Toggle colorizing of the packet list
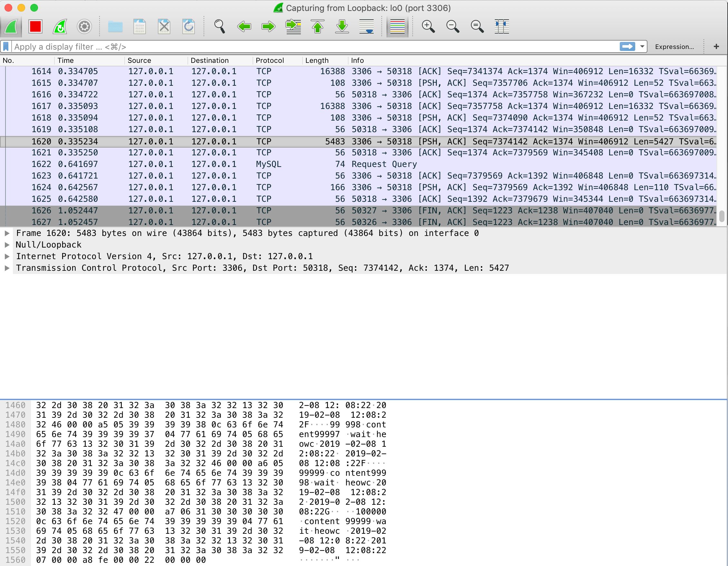Viewport: 728px width, 566px height. coord(397,26)
